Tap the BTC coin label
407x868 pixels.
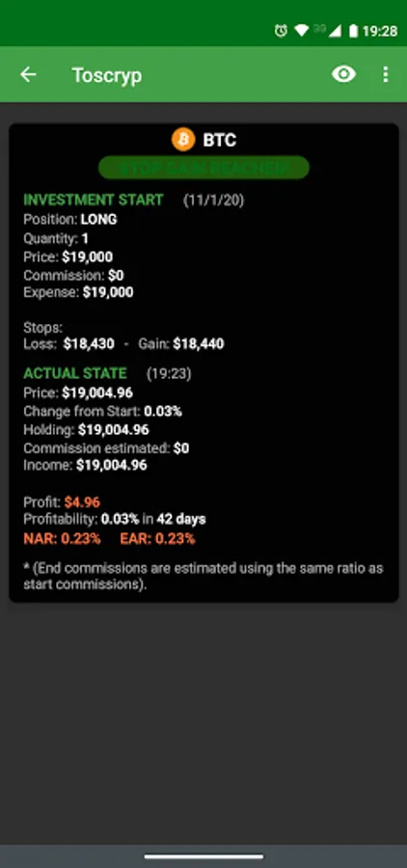[220, 141]
